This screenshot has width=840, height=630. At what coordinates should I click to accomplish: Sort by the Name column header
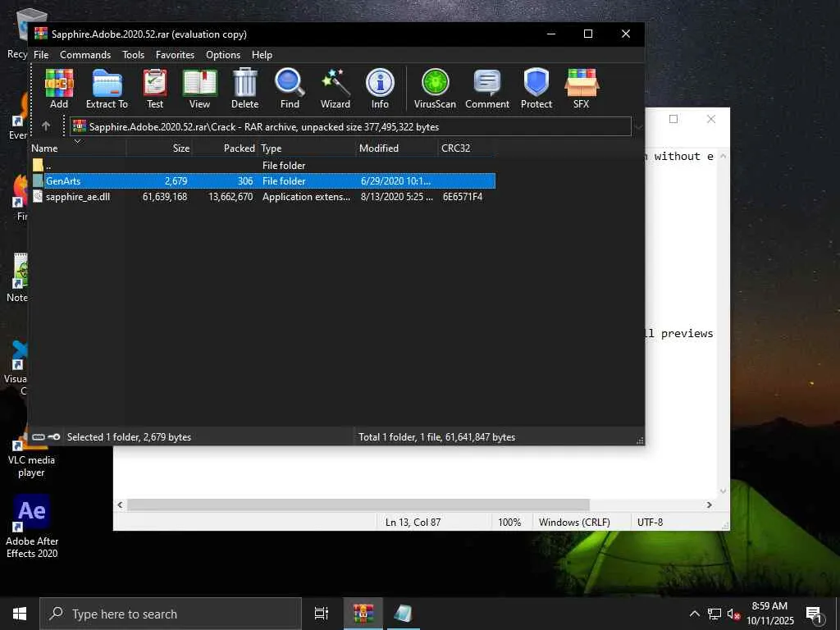point(77,148)
